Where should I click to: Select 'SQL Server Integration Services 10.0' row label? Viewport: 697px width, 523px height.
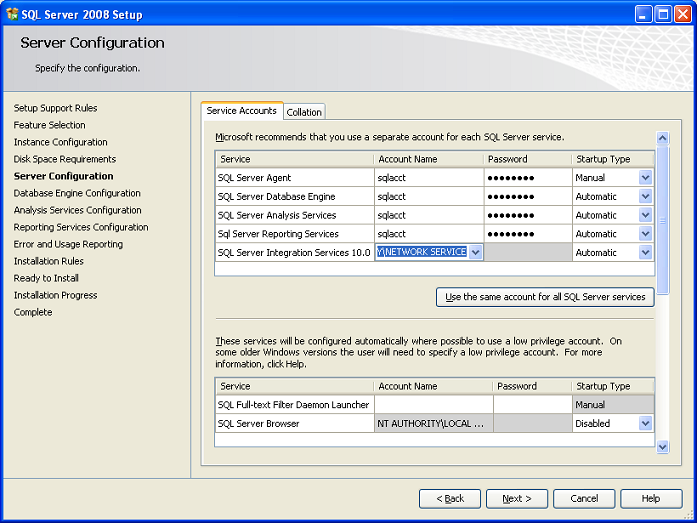pyautogui.click(x=294, y=252)
